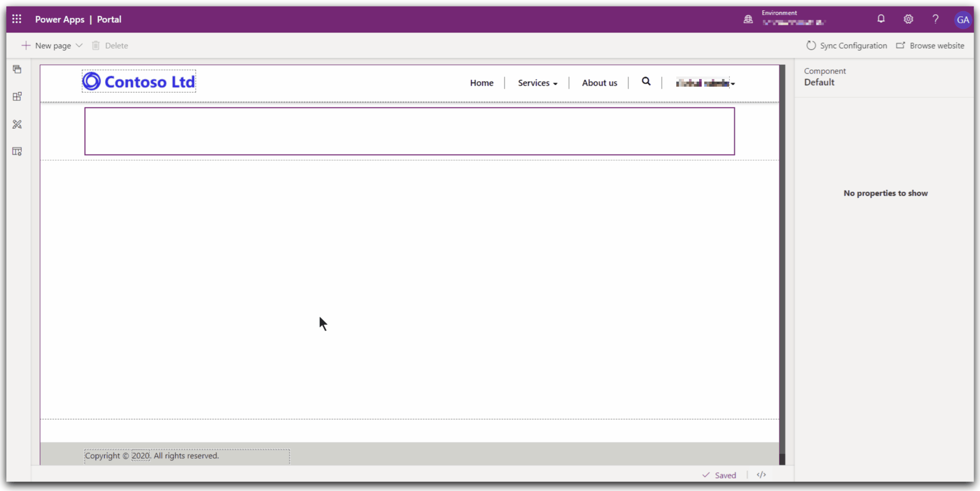Screen dimensions: 980x491
Task: Open the Themes sidebar icon
Action: pyautogui.click(x=17, y=124)
